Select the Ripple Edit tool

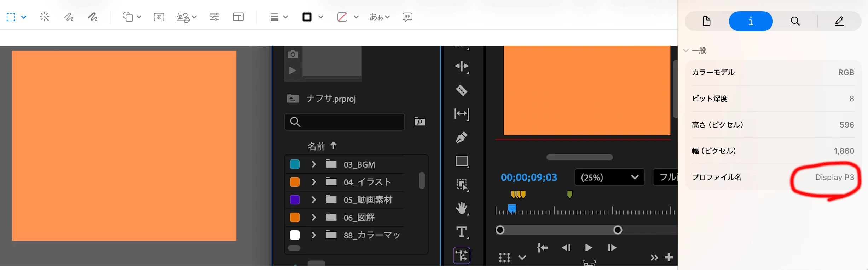(x=462, y=67)
